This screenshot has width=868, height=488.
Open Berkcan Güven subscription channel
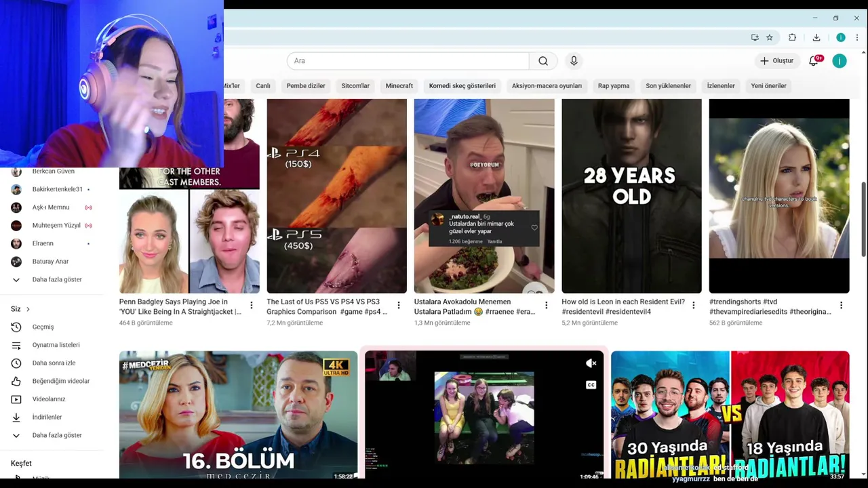(52, 171)
